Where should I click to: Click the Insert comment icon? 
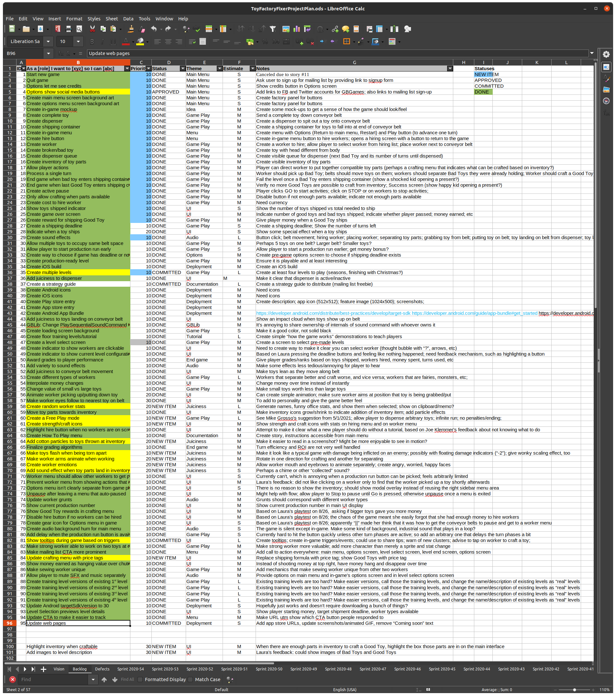click(346, 29)
